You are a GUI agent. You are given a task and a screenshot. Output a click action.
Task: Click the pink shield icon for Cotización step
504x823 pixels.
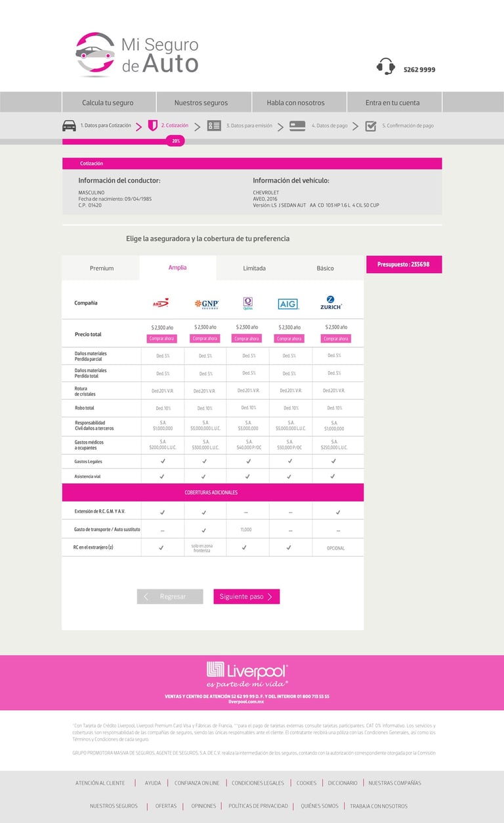[x=152, y=125]
